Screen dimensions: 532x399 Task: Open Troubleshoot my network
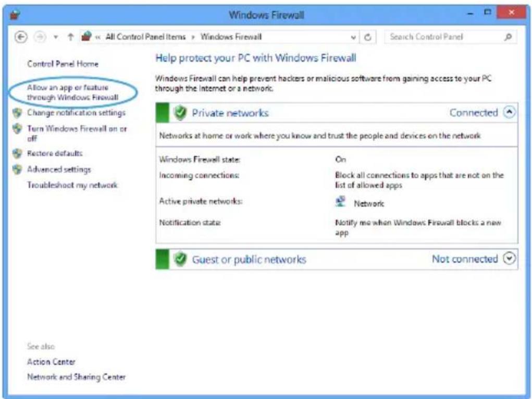tap(72, 185)
